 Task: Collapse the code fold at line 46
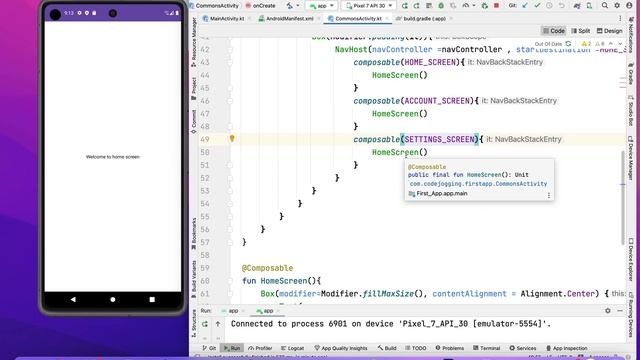230,100
